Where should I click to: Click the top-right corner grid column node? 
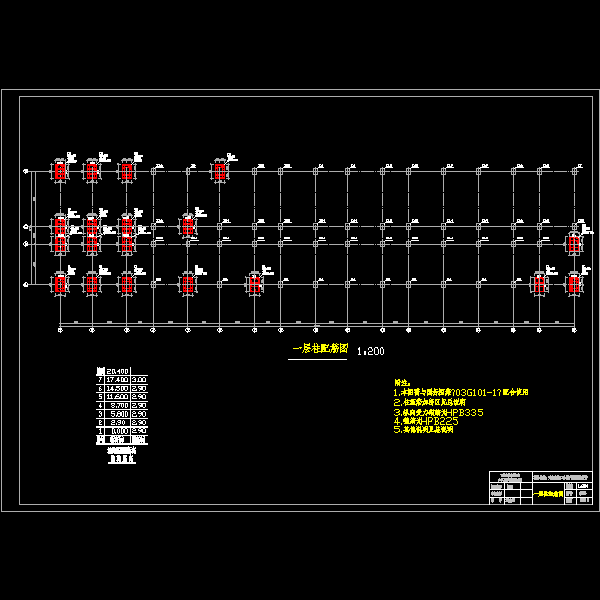(x=574, y=172)
